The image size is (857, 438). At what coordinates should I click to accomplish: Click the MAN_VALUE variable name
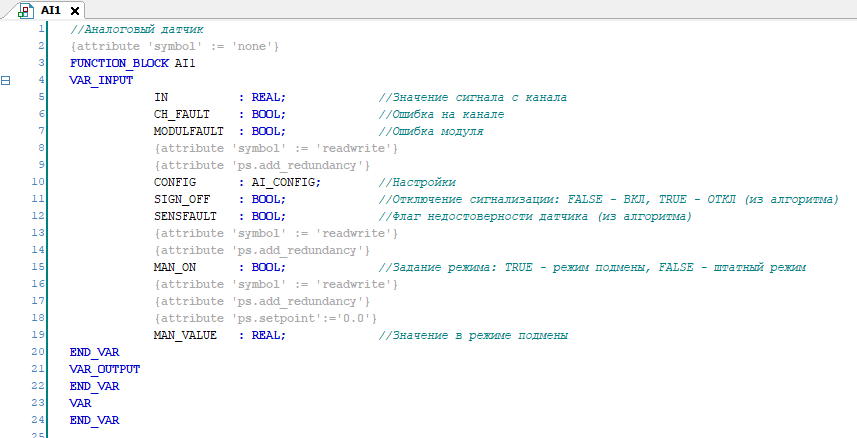tap(186, 335)
